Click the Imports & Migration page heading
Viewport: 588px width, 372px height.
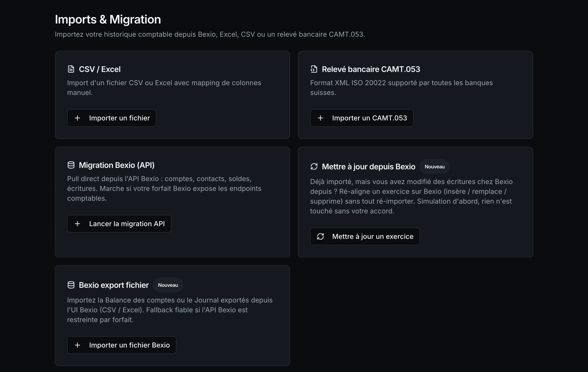[108, 19]
